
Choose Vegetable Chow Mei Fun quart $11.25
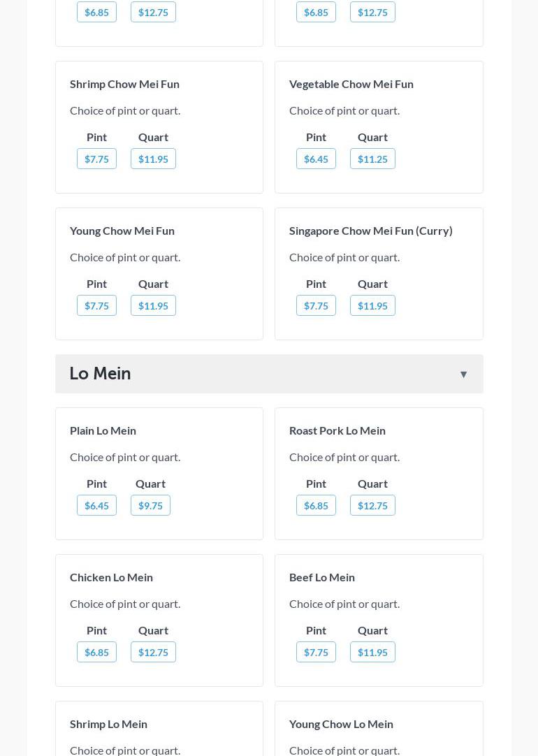(x=372, y=159)
